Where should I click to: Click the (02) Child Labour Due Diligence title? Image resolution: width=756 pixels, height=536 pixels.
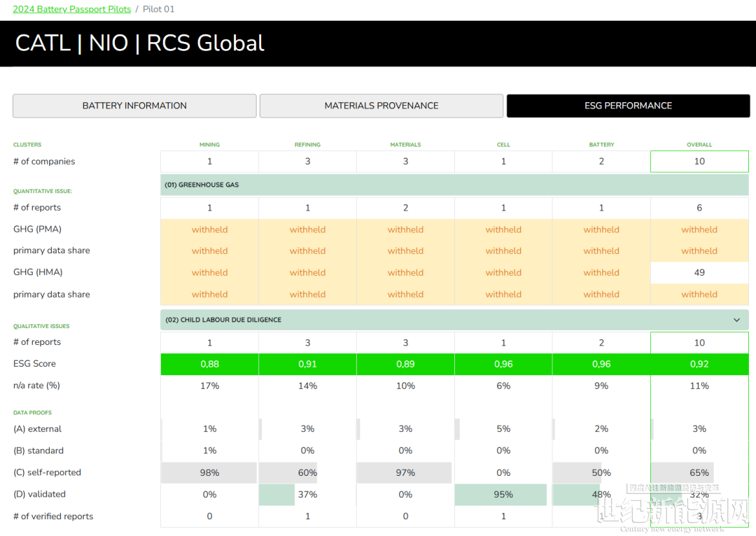[223, 320]
